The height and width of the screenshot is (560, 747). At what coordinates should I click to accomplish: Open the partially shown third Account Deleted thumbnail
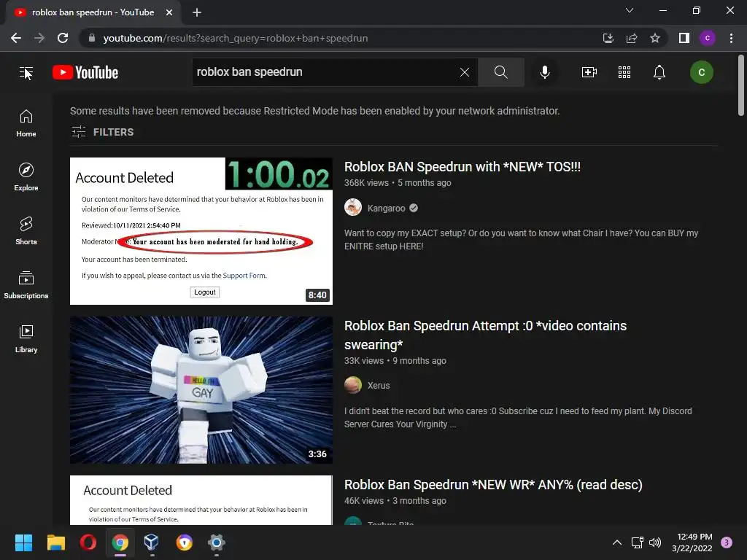tap(201, 500)
